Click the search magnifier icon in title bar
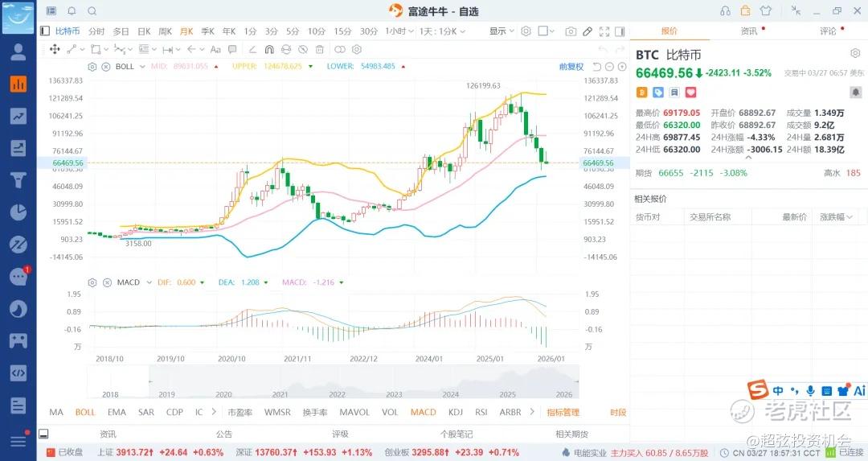The height and width of the screenshot is (461, 868). tap(92, 11)
